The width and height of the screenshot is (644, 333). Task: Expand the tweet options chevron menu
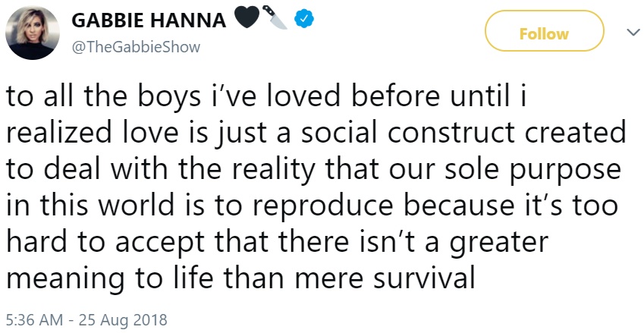[633, 32]
